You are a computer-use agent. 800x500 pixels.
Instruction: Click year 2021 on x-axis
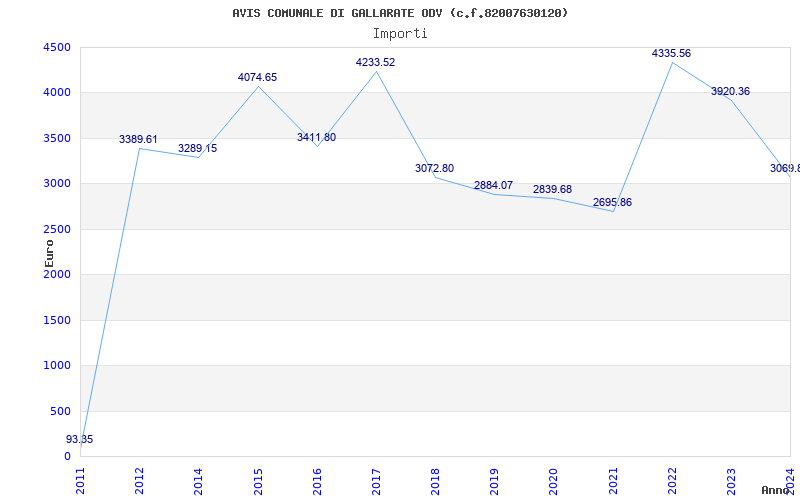pyautogui.click(x=613, y=481)
